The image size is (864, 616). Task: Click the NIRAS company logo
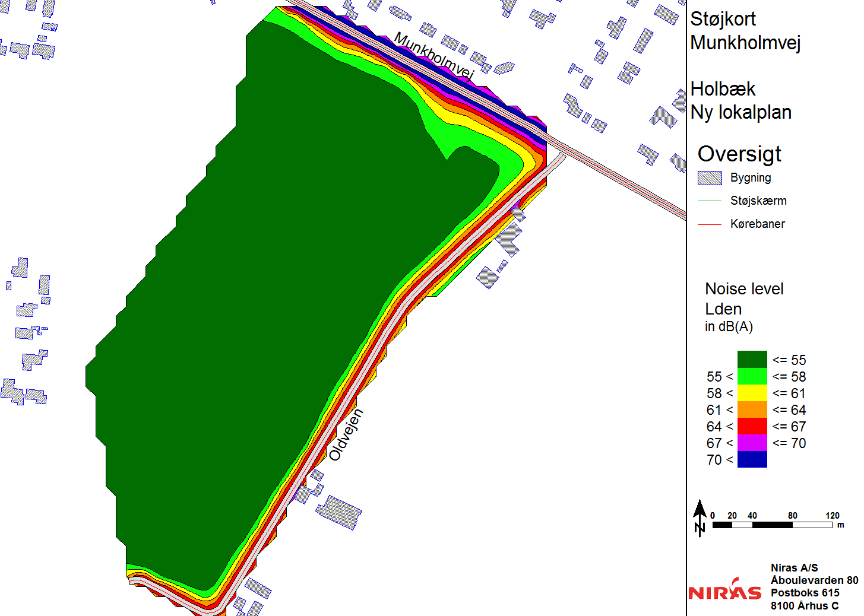coord(724,590)
